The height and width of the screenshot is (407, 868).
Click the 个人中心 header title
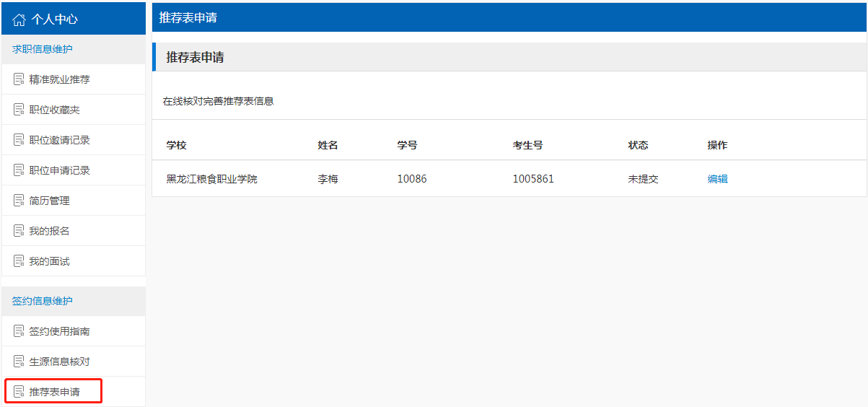54,19
